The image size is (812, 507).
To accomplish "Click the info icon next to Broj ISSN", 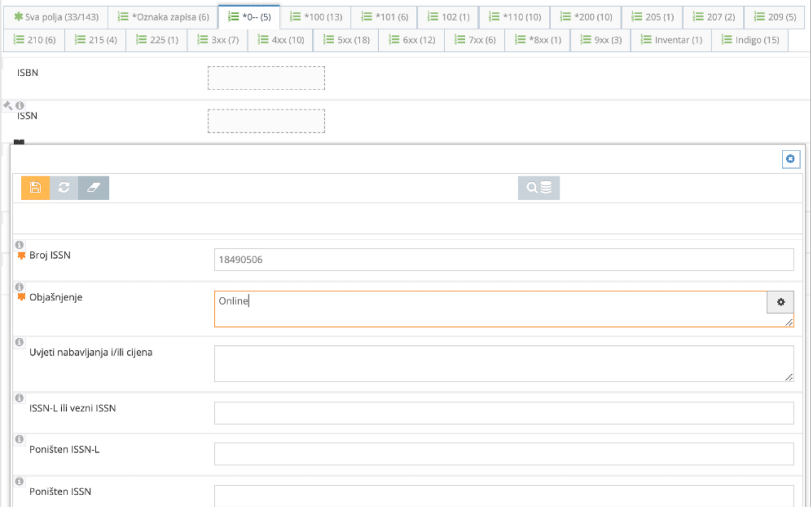I will click(x=20, y=244).
